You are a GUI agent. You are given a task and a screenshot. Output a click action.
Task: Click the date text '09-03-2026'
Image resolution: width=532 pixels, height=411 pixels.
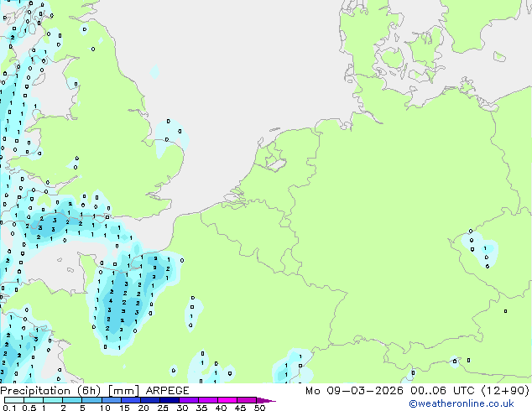tap(365, 391)
